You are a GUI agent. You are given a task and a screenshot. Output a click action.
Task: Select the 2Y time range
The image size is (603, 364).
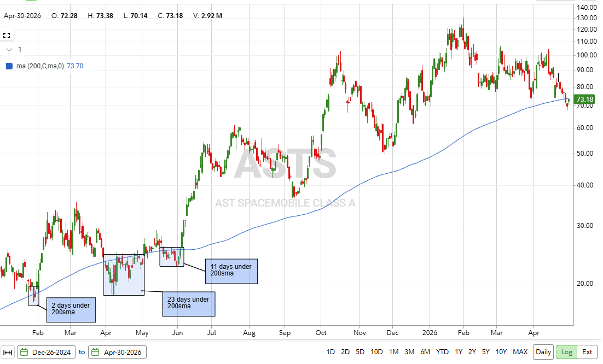tap(472, 352)
